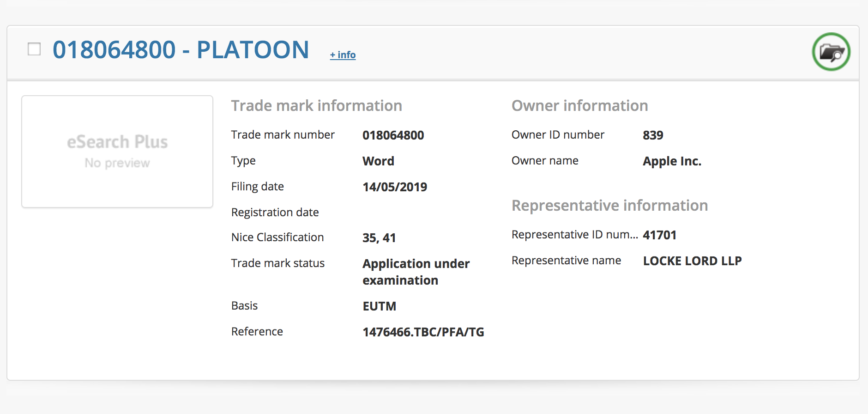Click the 'eSearch Plus No preview' thumbnail

click(x=117, y=152)
